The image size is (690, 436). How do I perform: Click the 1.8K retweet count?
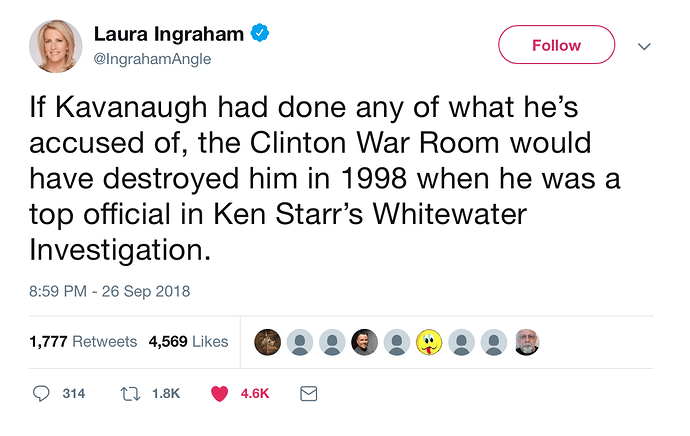165,394
